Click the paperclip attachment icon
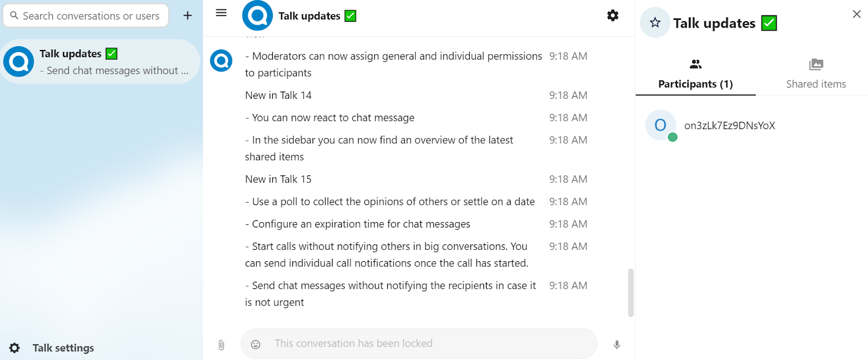Image resolution: width=868 pixels, height=360 pixels. (x=221, y=345)
